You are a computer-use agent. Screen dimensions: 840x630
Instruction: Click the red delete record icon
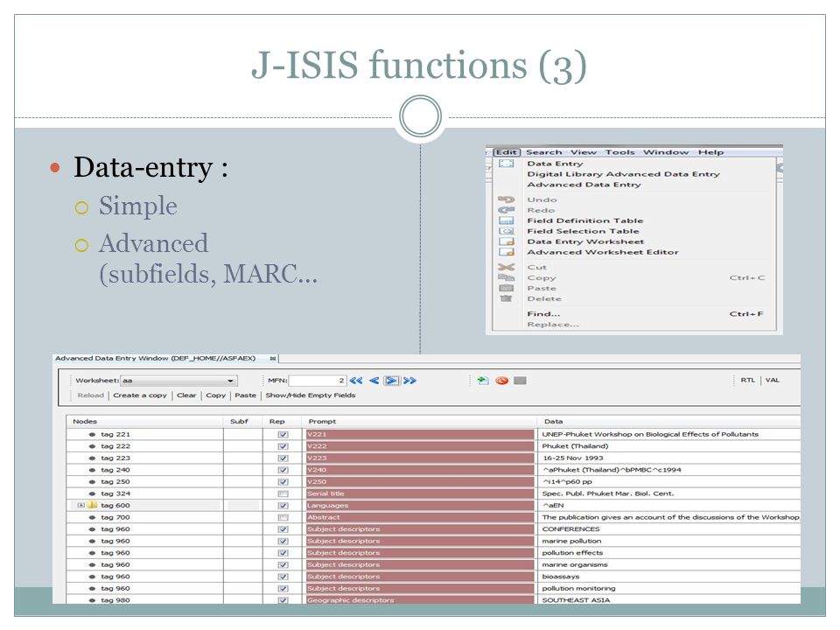click(x=502, y=381)
